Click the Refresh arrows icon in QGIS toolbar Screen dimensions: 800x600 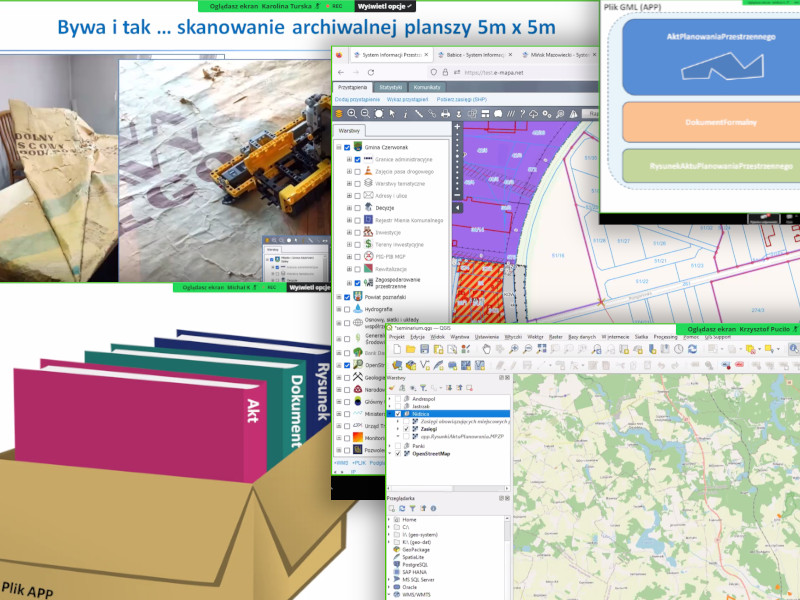[x=692, y=349]
